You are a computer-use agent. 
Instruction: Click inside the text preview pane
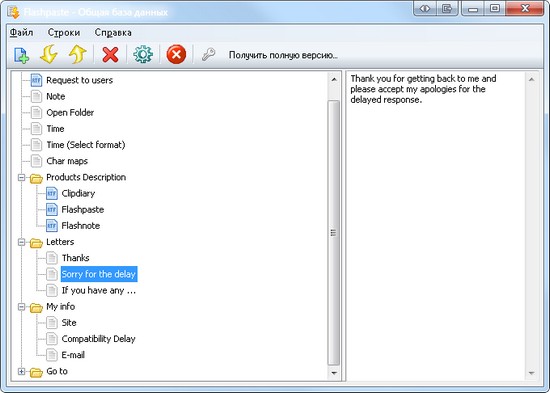click(436, 226)
